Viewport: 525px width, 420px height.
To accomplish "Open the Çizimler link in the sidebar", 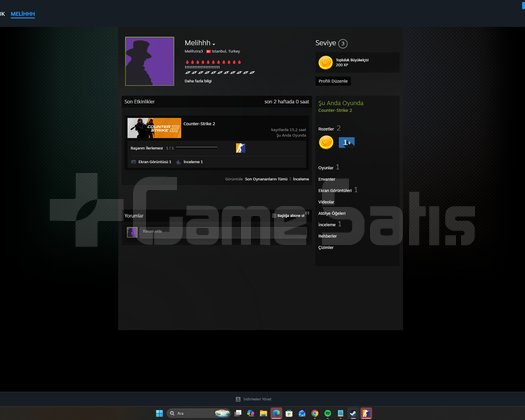I will coord(326,247).
